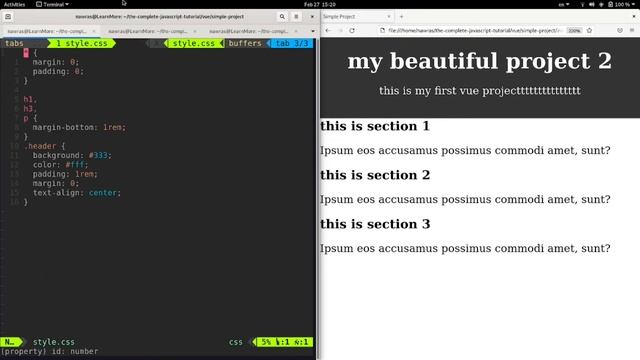
Task: Click the paragraph under section 3
Action: [465, 249]
